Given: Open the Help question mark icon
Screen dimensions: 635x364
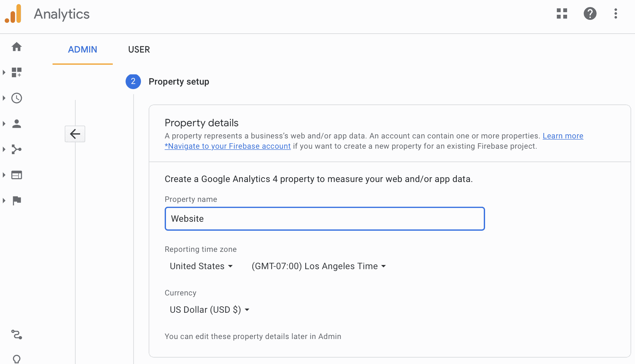Looking at the screenshot, I should coord(590,13).
